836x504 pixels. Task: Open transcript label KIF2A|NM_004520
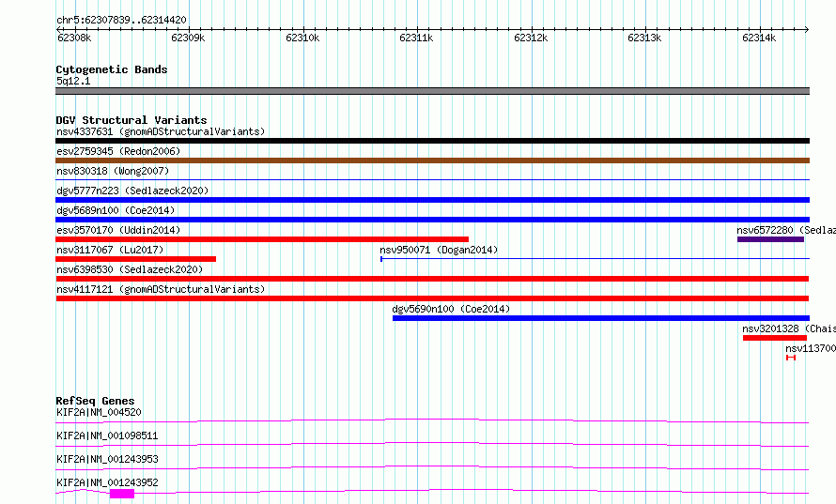coord(99,412)
